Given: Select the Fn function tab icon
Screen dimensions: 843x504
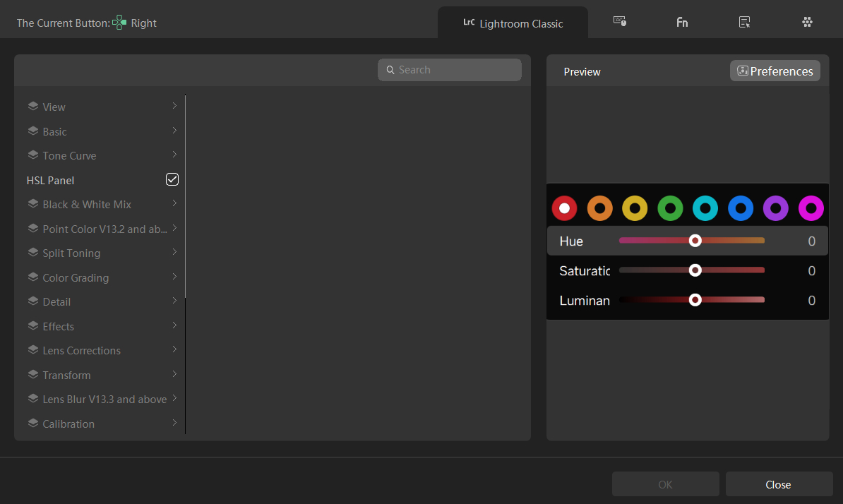Looking at the screenshot, I should click(x=682, y=22).
